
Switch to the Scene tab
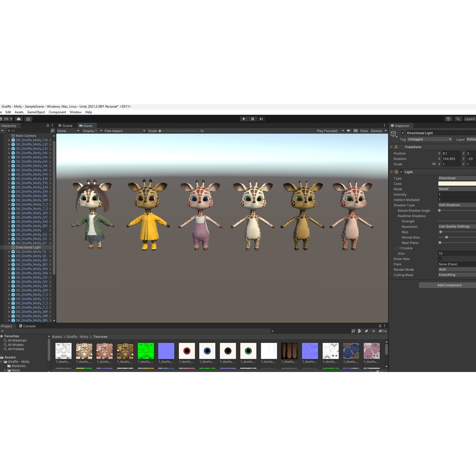(65, 126)
